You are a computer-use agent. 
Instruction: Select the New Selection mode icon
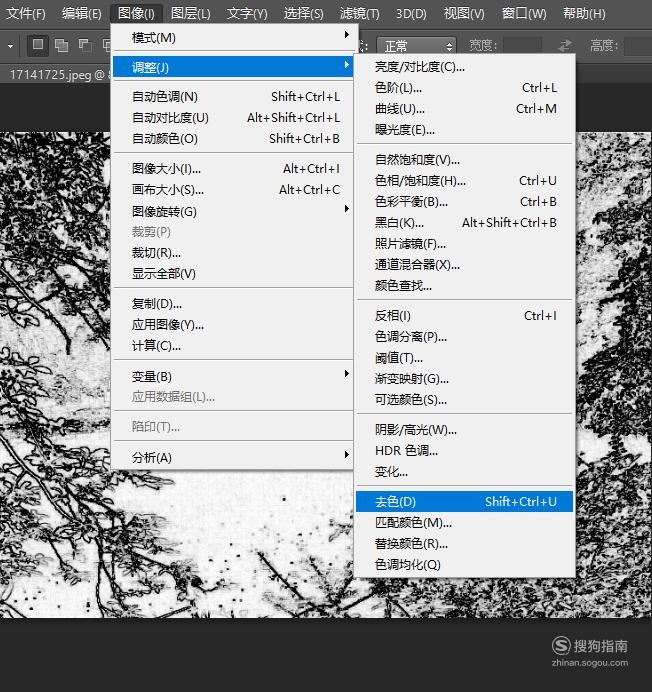38,45
